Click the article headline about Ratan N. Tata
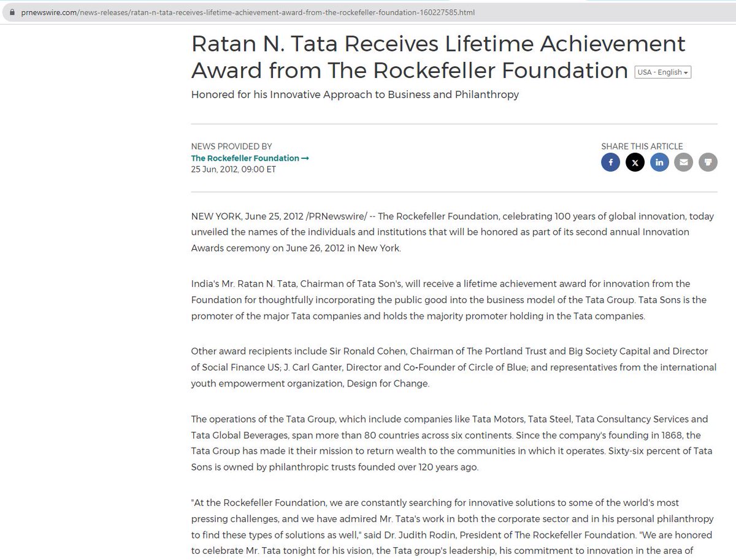This screenshot has width=736, height=560. tap(439, 57)
